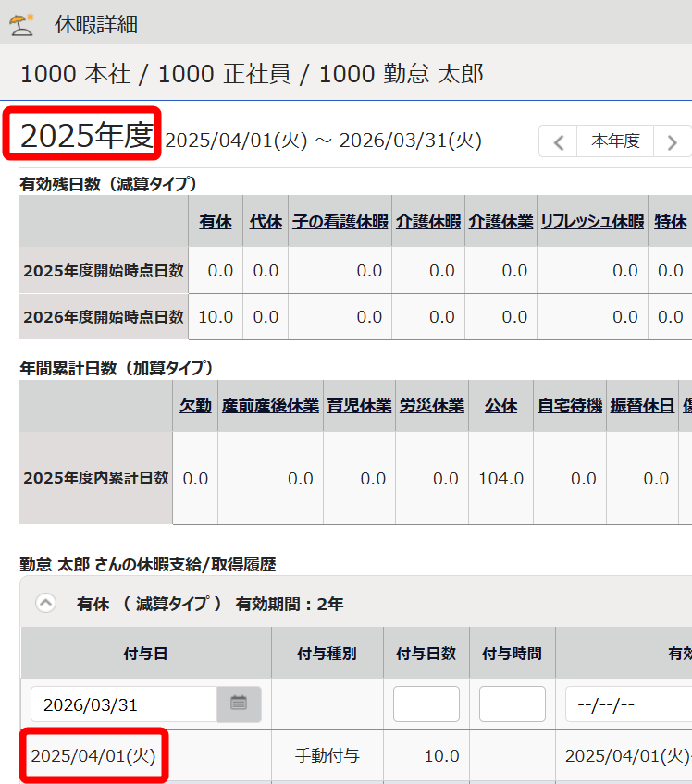The width and height of the screenshot is (692, 784).
Task: Click the 有効残日数（減算タイプ） section heading
Action: [108, 184]
